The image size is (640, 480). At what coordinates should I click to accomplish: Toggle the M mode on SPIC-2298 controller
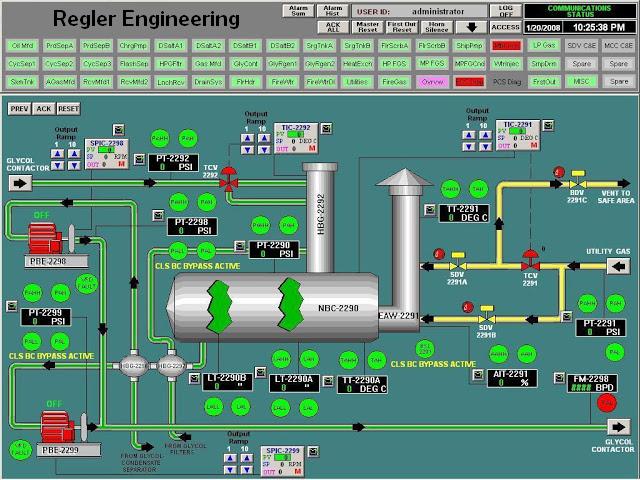pyautogui.click(x=120, y=164)
